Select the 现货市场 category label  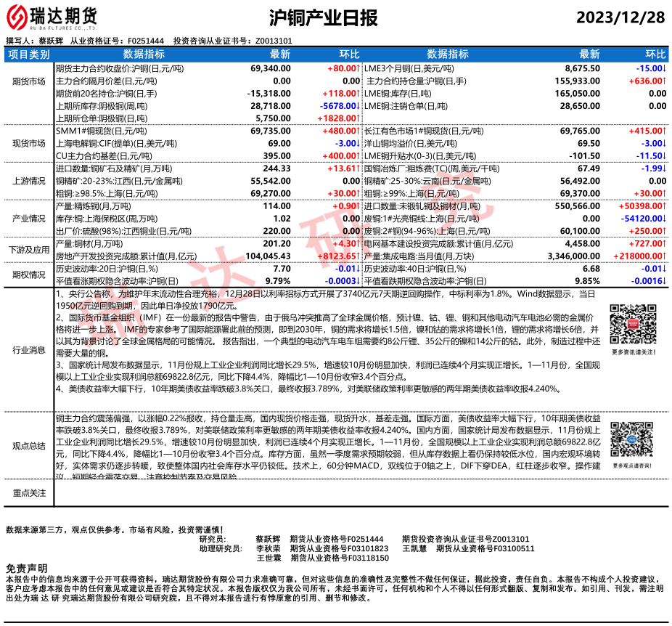29,143
